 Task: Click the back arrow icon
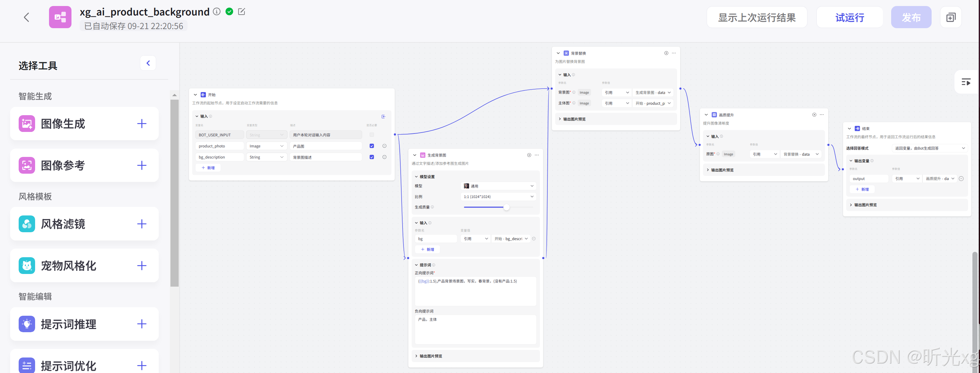click(x=26, y=17)
